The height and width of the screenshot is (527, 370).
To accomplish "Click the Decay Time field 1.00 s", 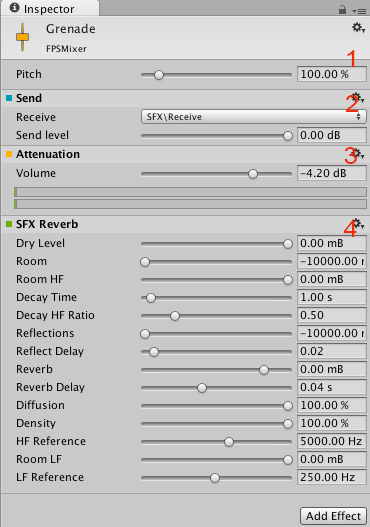I will coord(332,297).
